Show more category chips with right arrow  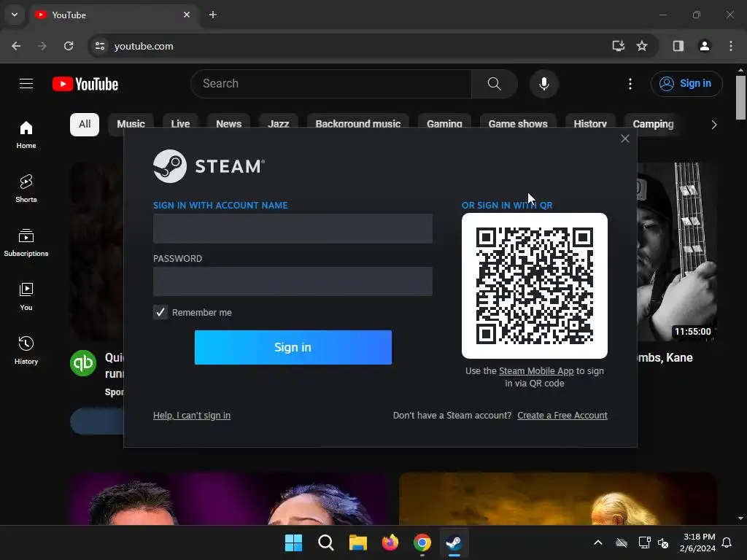pos(713,125)
